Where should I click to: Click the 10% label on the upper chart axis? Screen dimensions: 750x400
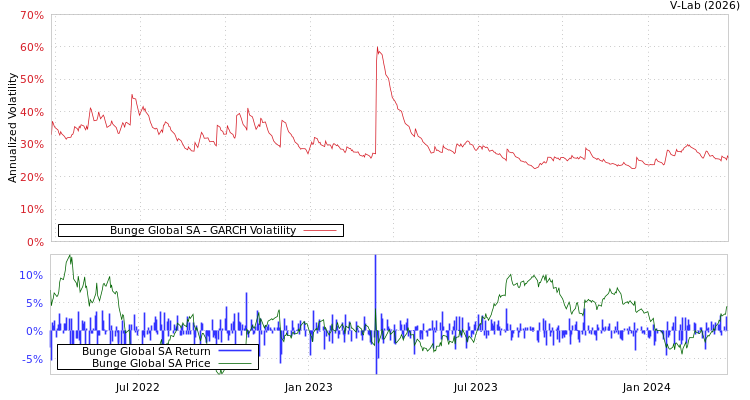31,210
